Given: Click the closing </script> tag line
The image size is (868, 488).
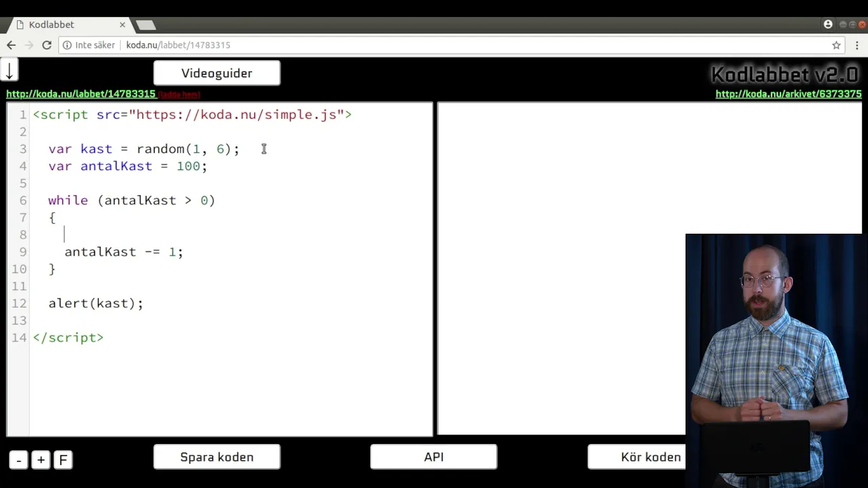Looking at the screenshot, I should point(68,337).
